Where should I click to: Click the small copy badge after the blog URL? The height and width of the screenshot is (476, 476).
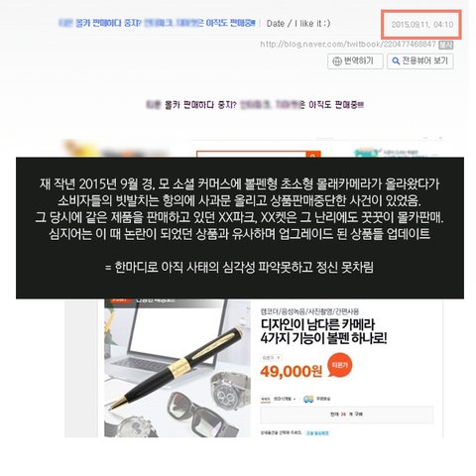click(x=445, y=45)
